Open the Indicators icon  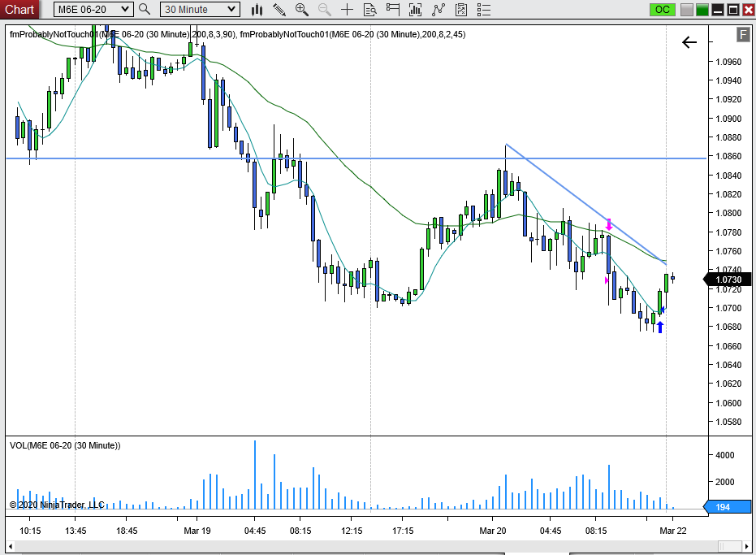[438, 10]
